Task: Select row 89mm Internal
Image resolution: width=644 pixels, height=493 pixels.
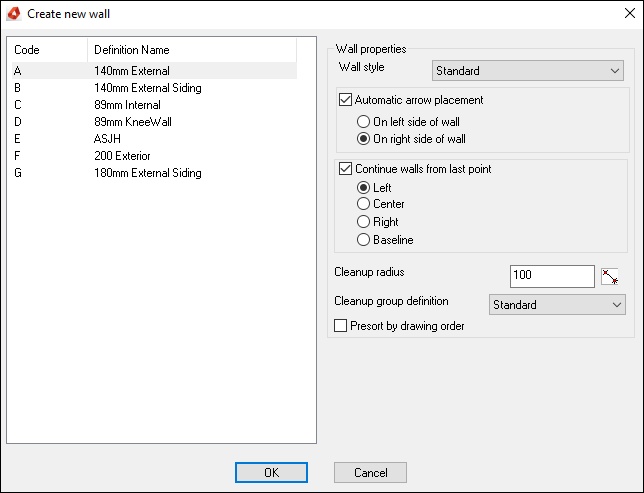Action: (154, 105)
